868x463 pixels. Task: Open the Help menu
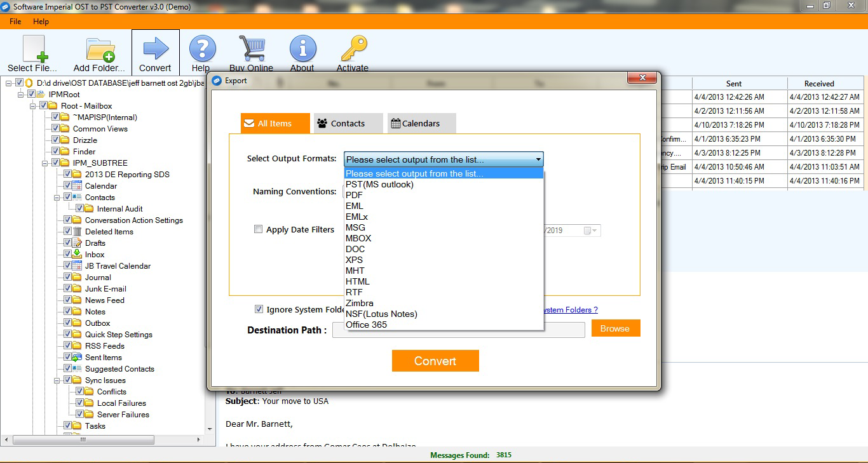(x=41, y=21)
